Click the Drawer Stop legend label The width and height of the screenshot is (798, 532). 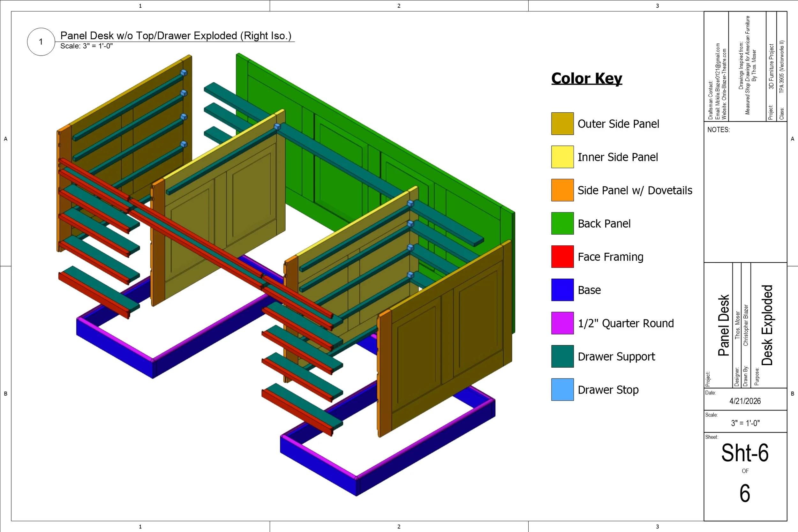click(608, 390)
